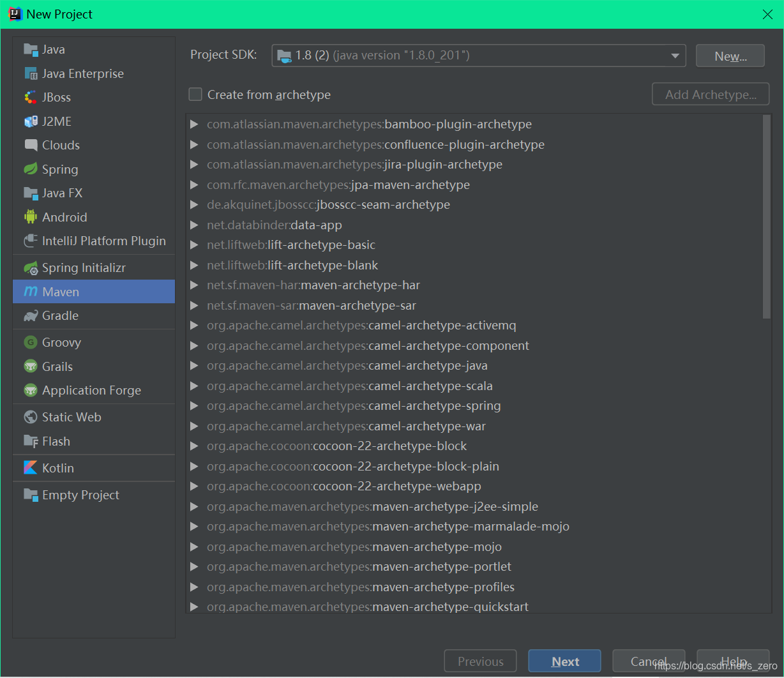The width and height of the screenshot is (784, 678).
Task: Select maven-archetype-profiles row
Action: click(478, 587)
